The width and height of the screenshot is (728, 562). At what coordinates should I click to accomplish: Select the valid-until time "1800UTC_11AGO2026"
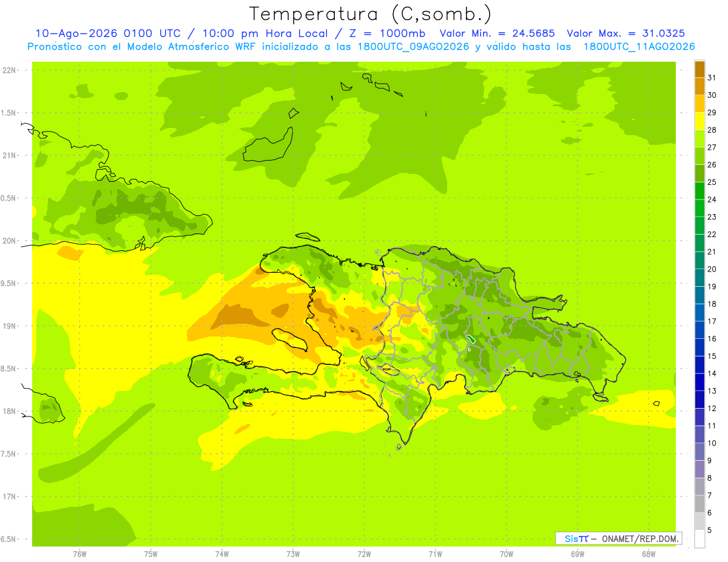click(x=639, y=47)
